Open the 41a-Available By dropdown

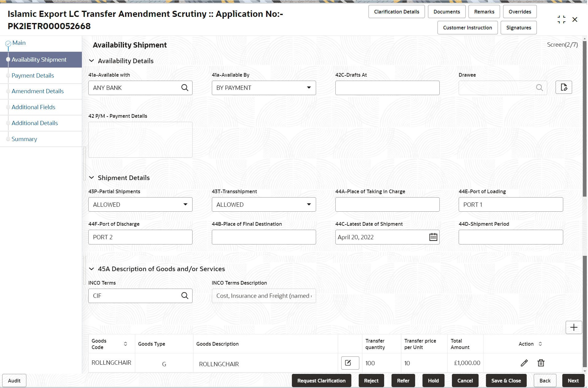(x=309, y=88)
